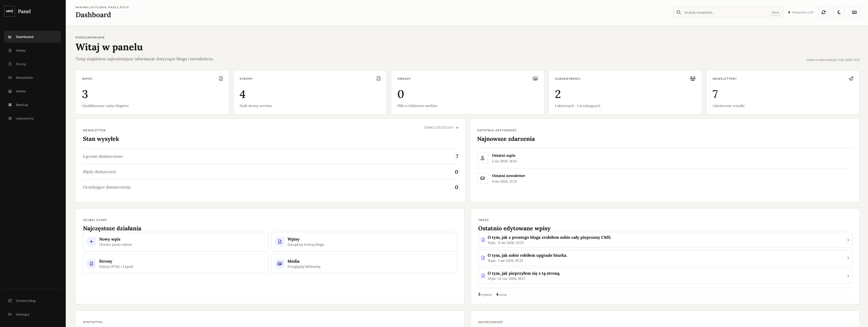868x327 pixels.
Task: Click the paper-plane icon on the NEWSLETTERY card
Action: [851, 79]
